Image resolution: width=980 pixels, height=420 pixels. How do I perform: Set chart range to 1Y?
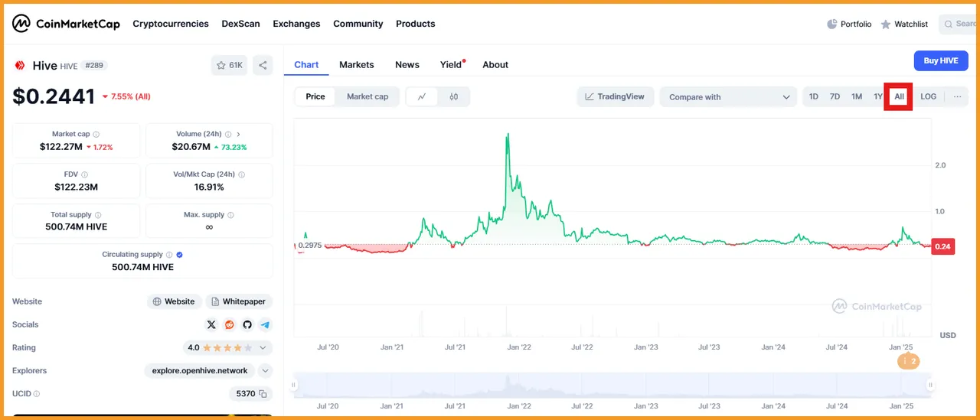point(878,96)
